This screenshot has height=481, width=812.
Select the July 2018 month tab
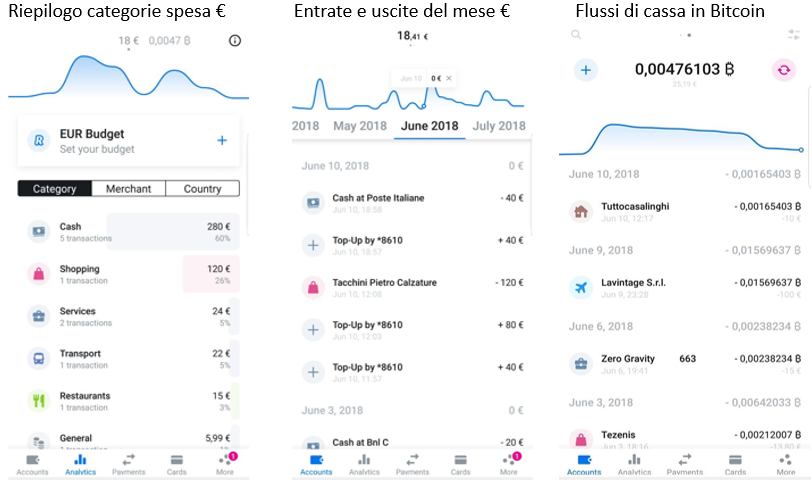coord(499,126)
